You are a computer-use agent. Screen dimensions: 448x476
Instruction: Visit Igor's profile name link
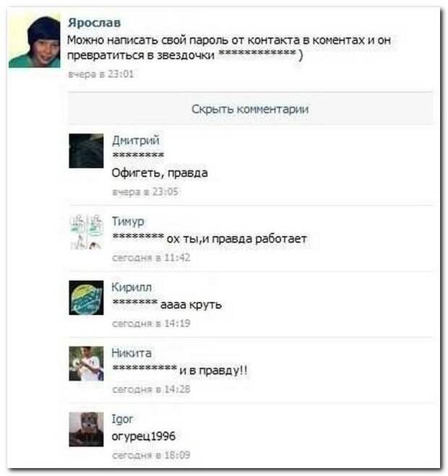pyautogui.click(x=122, y=419)
